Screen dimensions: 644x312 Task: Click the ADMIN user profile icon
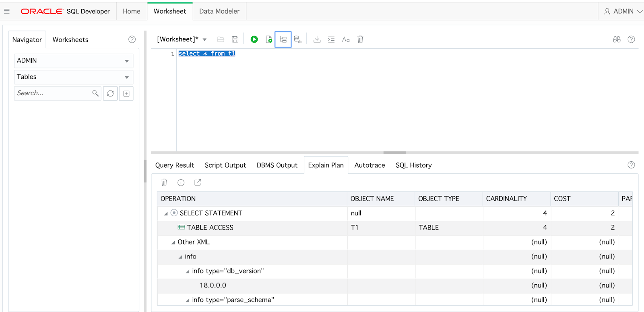[x=607, y=11]
